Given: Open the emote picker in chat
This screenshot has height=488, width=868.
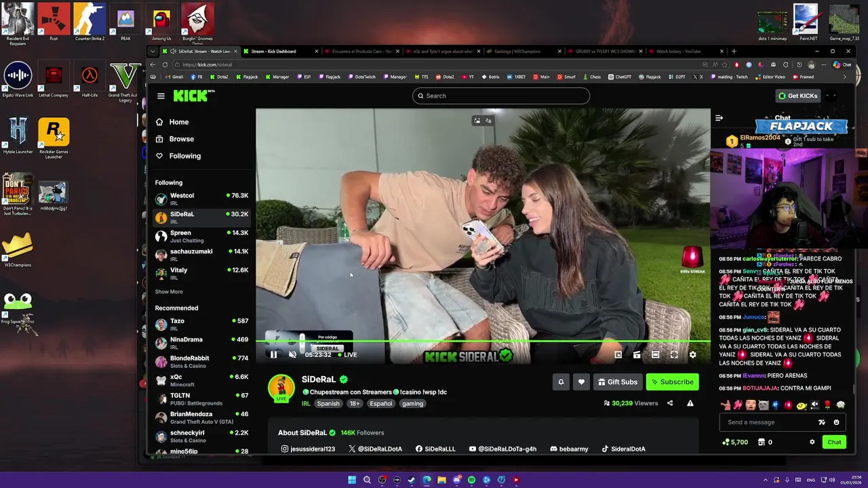Looking at the screenshot, I should click(x=836, y=422).
